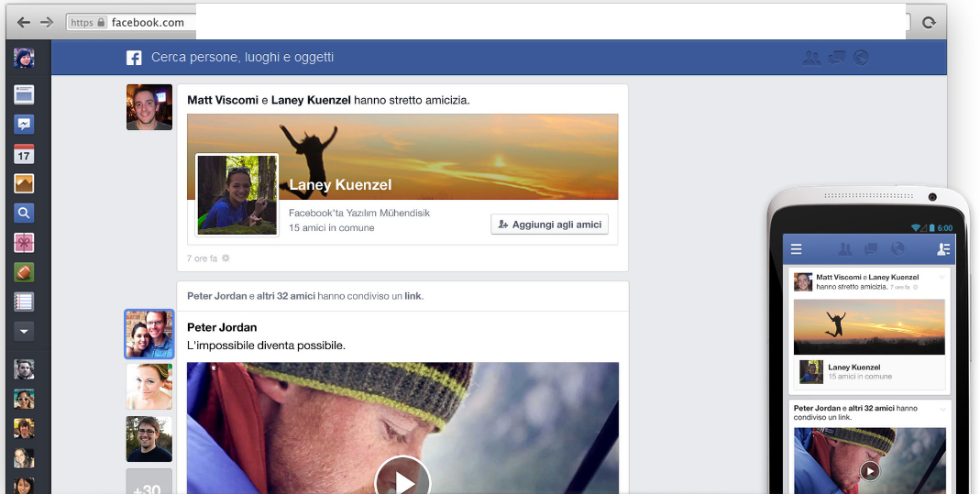Open your profile picture in the sidebar
Image resolution: width=980 pixels, height=494 pixels.
pyautogui.click(x=24, y=58)
